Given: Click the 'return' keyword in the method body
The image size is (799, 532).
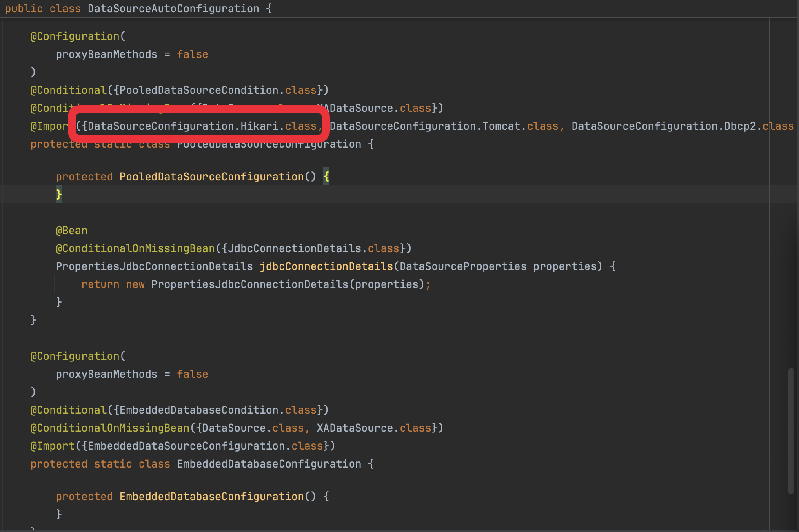Looking at the screenshot, I should (x=100, y=284).
